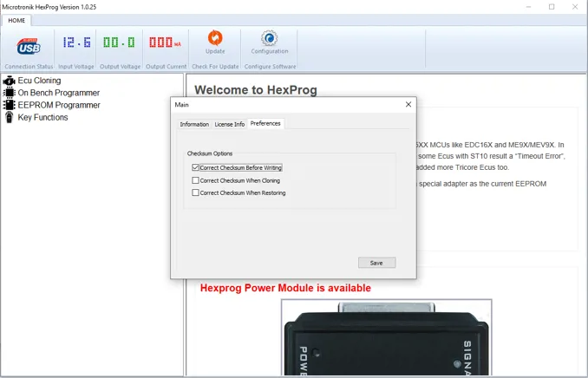
Task: Click the Checksum Options group label
Action: [x=210, y=153]
